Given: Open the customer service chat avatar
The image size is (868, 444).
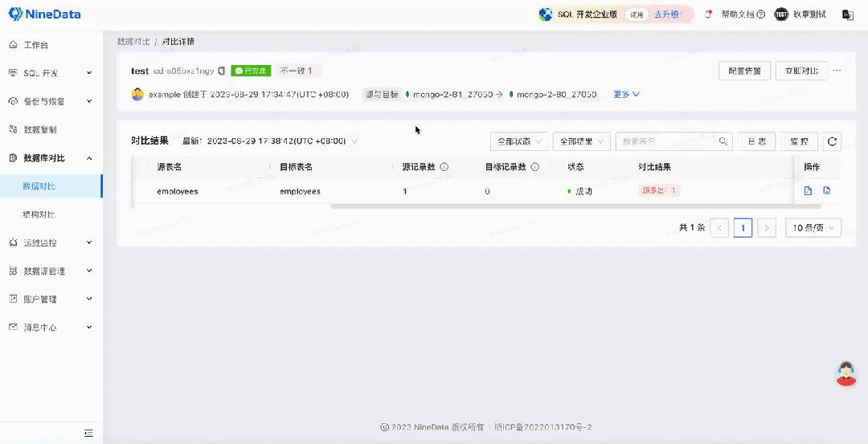Looking at the screenshot, I should pos(845,374).
